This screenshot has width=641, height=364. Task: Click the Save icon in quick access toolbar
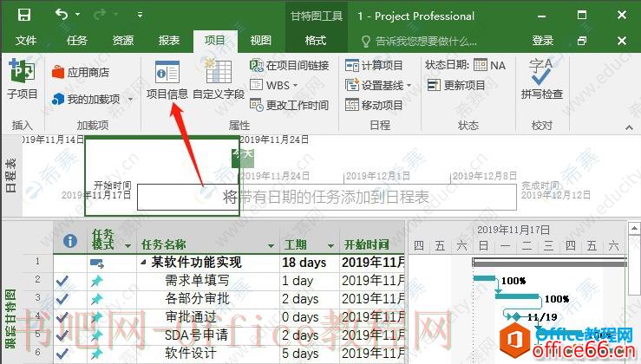[x=24, y=16]
